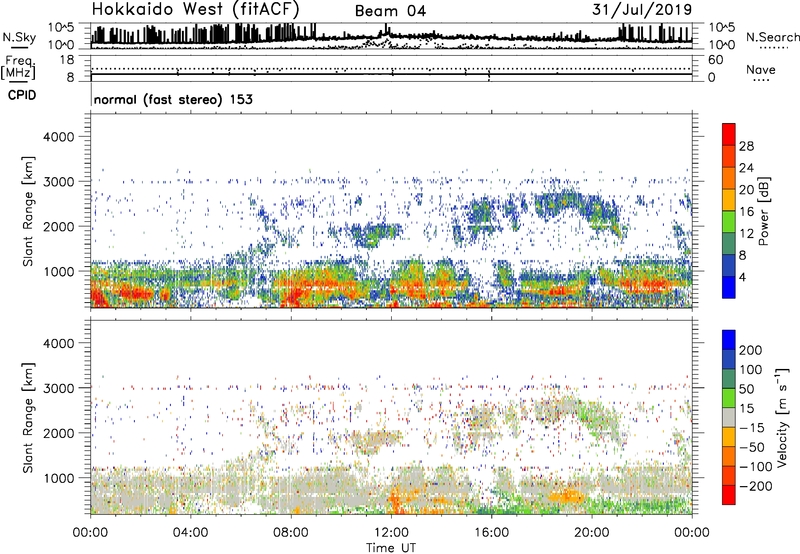
Task: Click the gray Velocity colorbar segment between 15 and -15
Action: coord(729,417)
